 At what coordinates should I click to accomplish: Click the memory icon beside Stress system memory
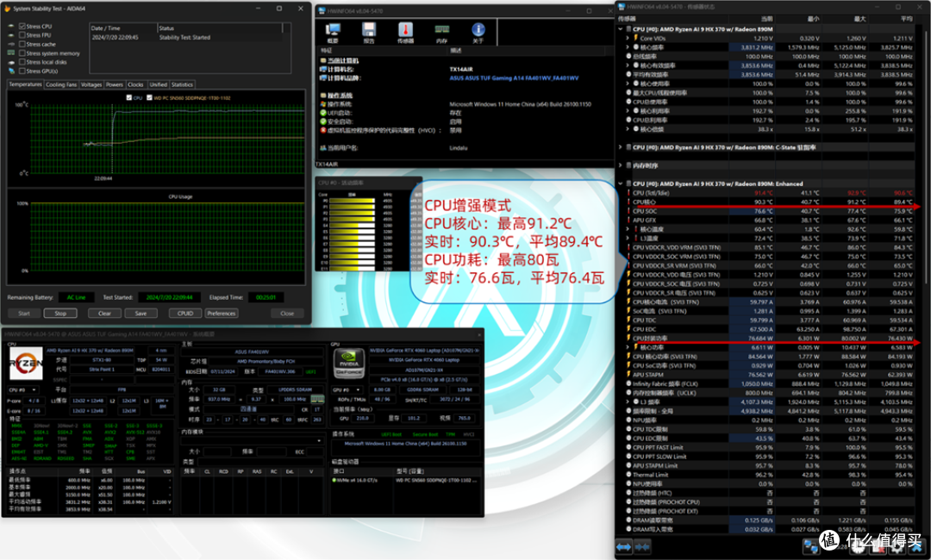tap(10, 53)
